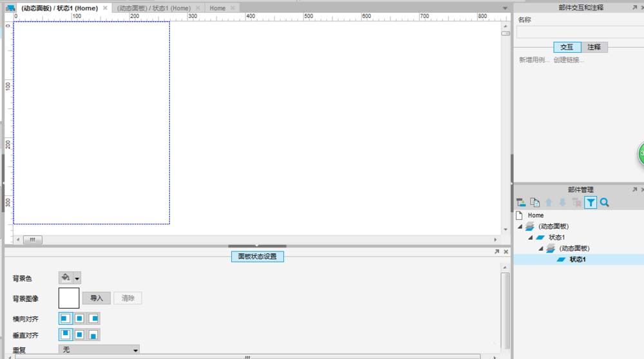The width and height of the screenshot is (644, 359).
Task: Click the move down arrow in 部件管理
Action: coord(562,202)
